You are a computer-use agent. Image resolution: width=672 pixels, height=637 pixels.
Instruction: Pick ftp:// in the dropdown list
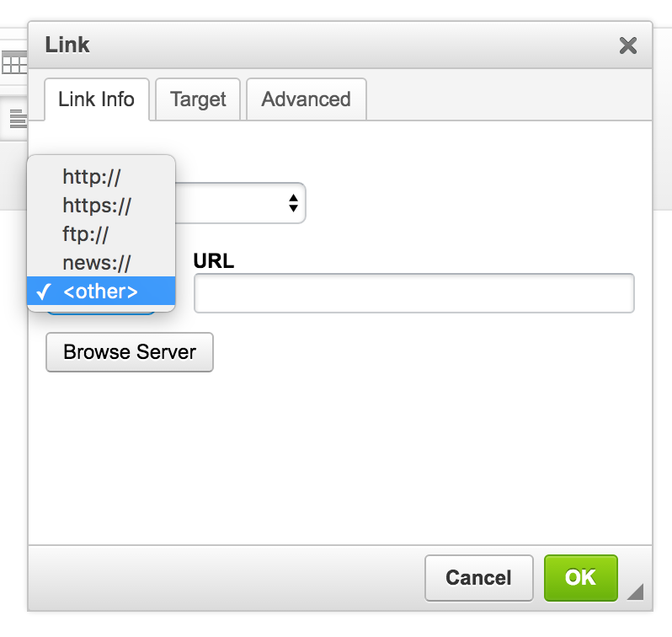(86, 234)
